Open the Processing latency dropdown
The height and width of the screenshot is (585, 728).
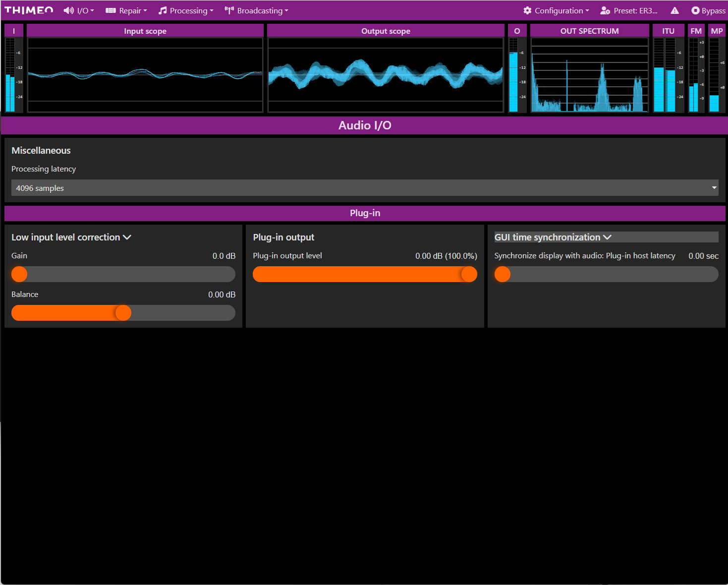coord(365,188)
